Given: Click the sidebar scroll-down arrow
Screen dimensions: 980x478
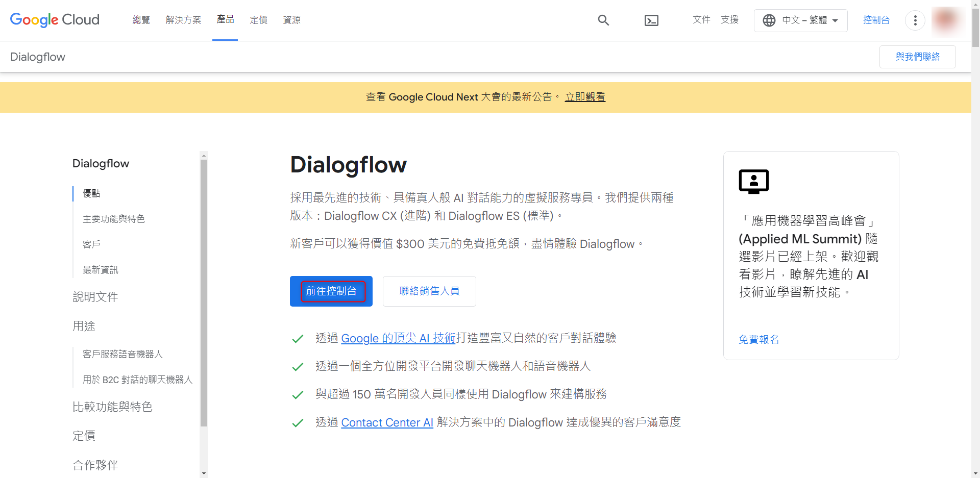Looking at the screenshot, I should point(204,473).
